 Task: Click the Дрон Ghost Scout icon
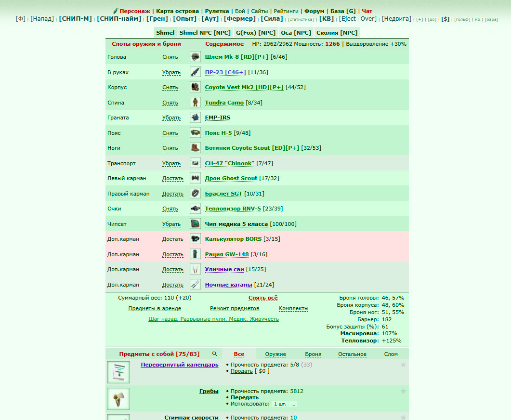coord(195,178)
